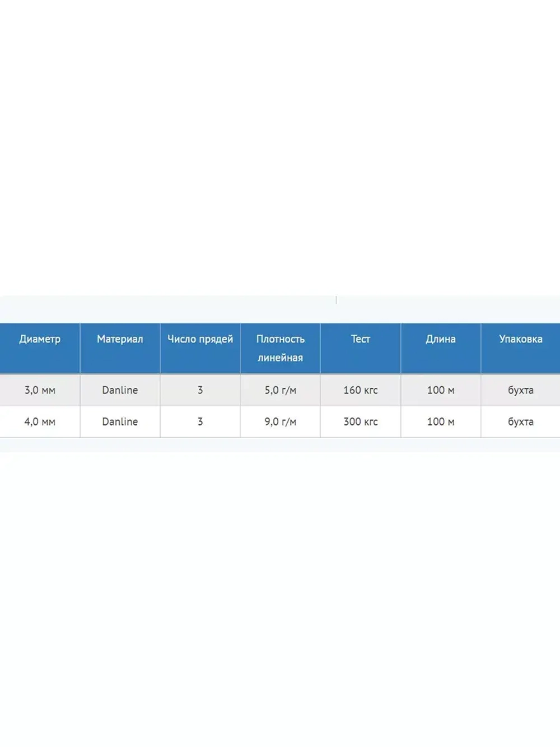This screenshot has height=747, width=560.
Task: Click the Тест column header
Action: (x=361, y=348)
